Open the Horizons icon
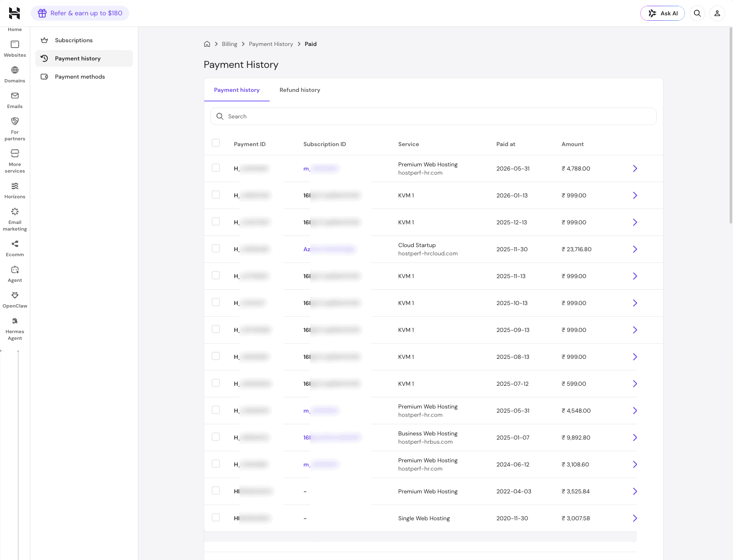 15,186
